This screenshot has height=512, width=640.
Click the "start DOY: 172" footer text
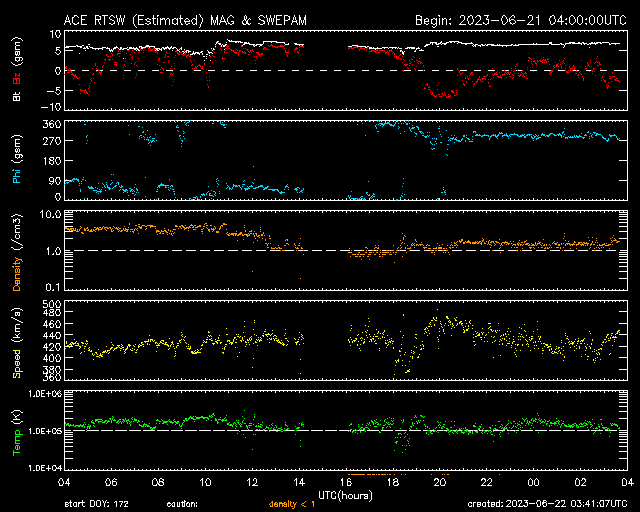96,504
